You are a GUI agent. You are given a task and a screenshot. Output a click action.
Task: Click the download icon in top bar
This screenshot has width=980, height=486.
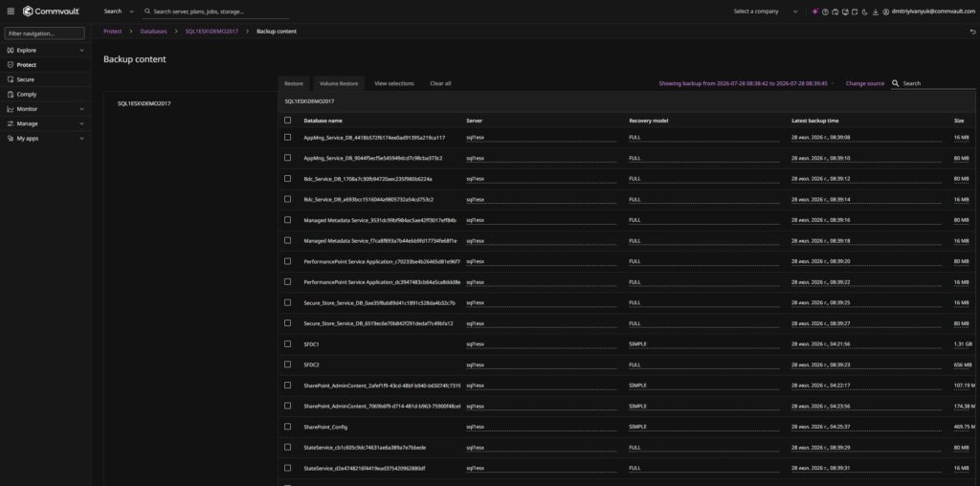point(876,11)
